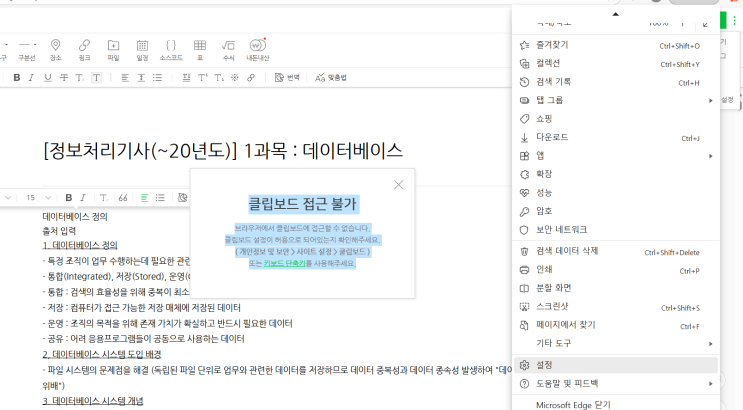Screen dimensions: 743x410
Task: Open 확장 extensions
Action: click(x=616, y=174)
